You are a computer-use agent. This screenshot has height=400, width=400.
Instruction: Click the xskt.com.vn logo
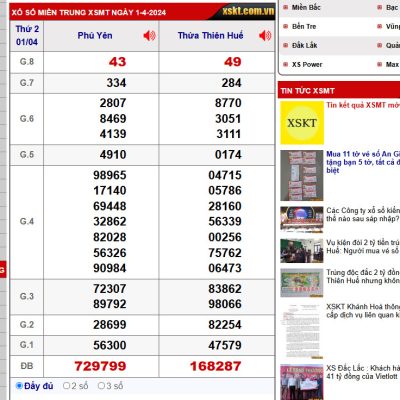pyautogui.click(x=248, y=11)
